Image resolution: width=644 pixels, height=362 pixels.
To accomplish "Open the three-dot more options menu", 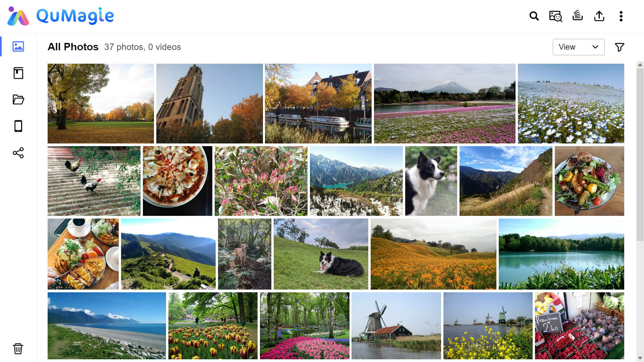I will tap(621, 16).
